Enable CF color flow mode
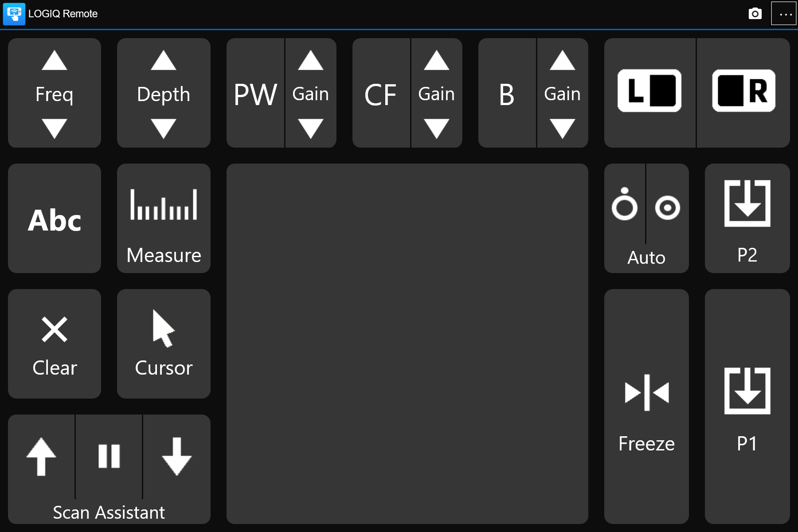 [x=382, y=93]
